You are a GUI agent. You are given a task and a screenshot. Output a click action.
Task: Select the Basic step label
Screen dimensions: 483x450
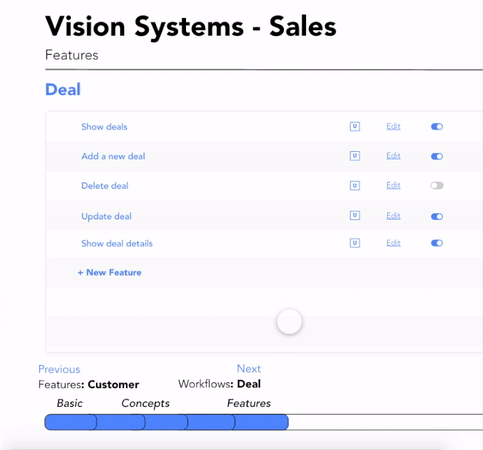point(70,403)
